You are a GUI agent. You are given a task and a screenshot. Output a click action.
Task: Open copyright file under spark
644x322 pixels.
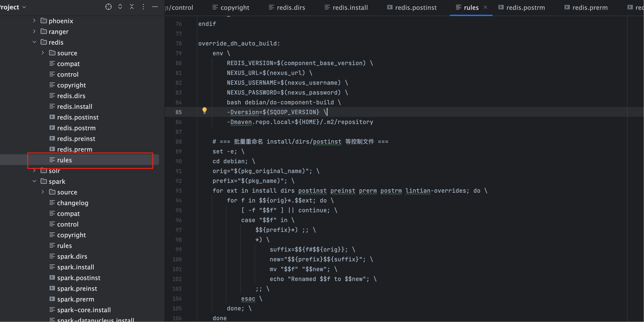(x=71, y=235)
